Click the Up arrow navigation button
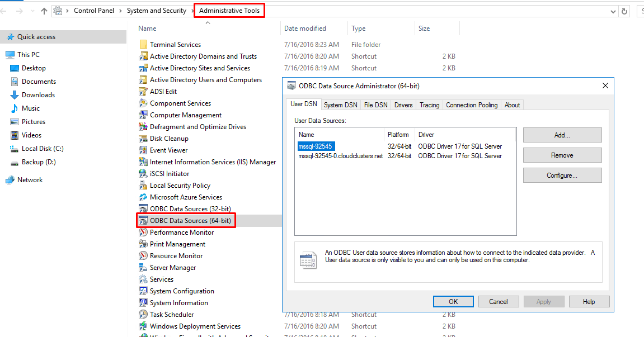This screenshot has height=337, width=644. [44, 11]
